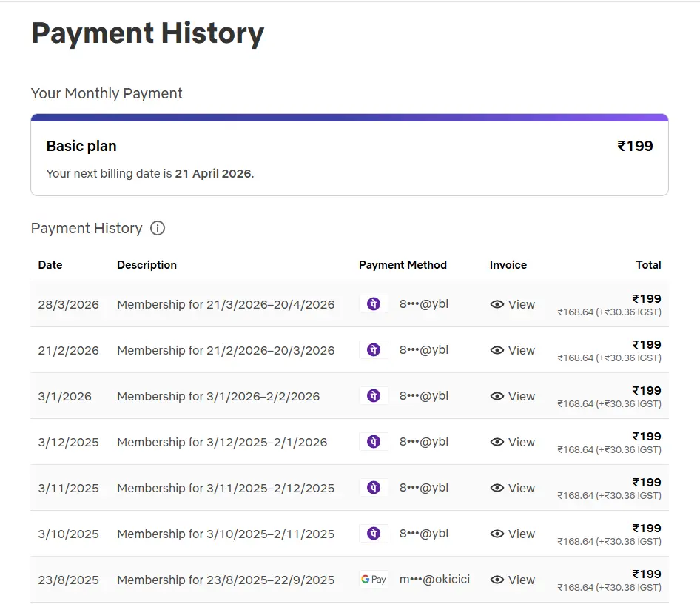Click PhonePe icon on 3/11/2025 payment
This screenshot has width=700, height=607.
tap(374, 488)
